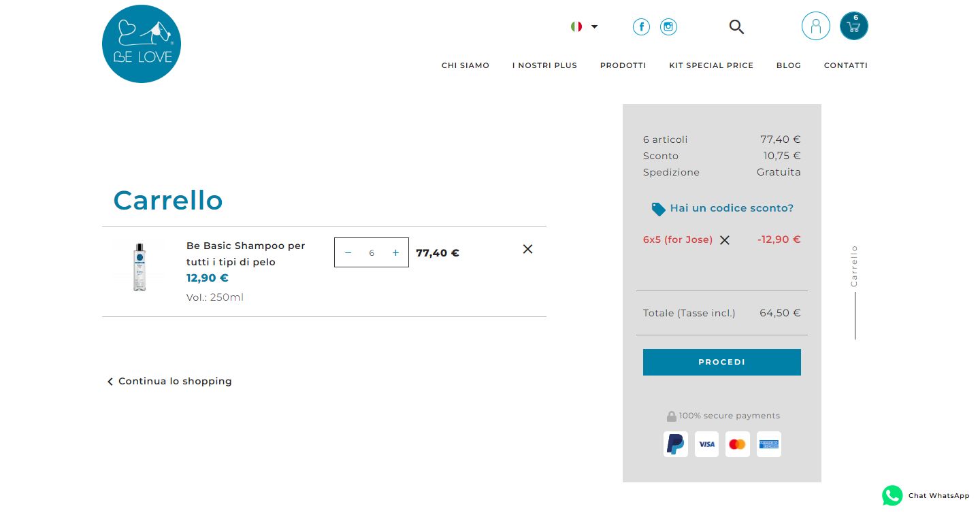Open the shopping cart icon

point(853,27)
